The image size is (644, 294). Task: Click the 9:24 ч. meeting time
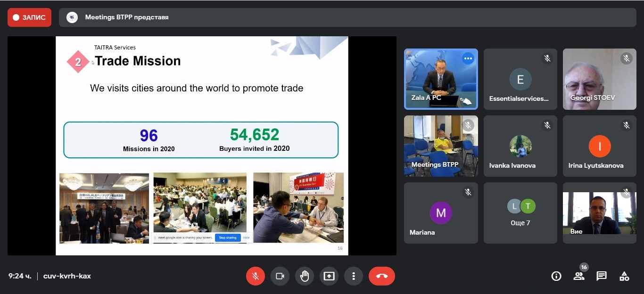point(20,276)
